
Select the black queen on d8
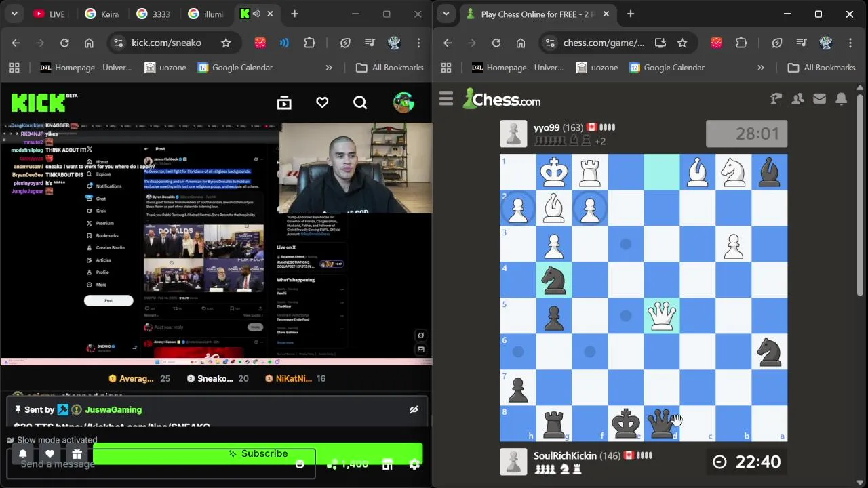(x=661, y=423)
